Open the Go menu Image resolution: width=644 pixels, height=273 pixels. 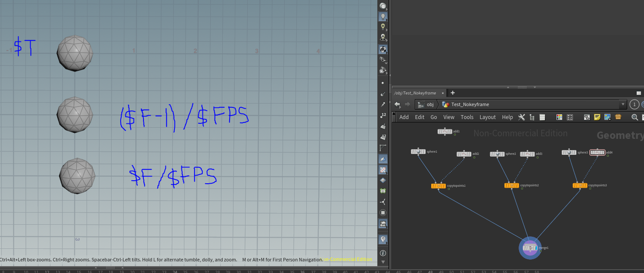tap(434, 117)
